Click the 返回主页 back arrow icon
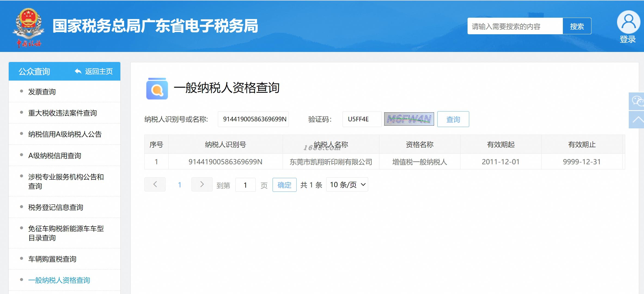 pyautogui.click(x=78, y=71)
